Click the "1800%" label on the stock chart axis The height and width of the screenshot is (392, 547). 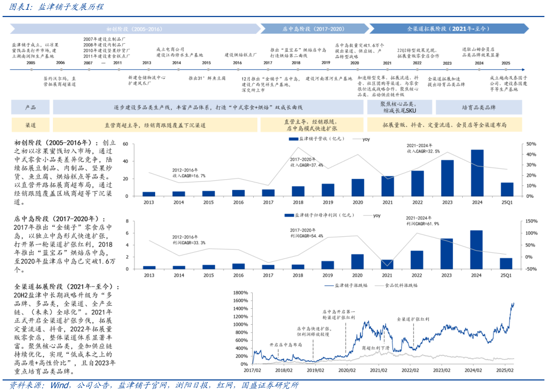click(240, 292)
